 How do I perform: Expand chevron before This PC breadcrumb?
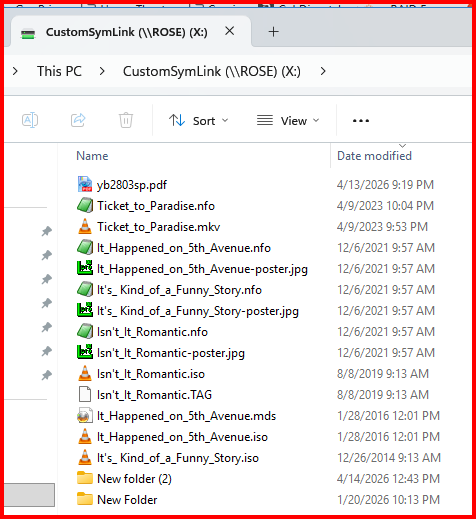coord(15,71)
